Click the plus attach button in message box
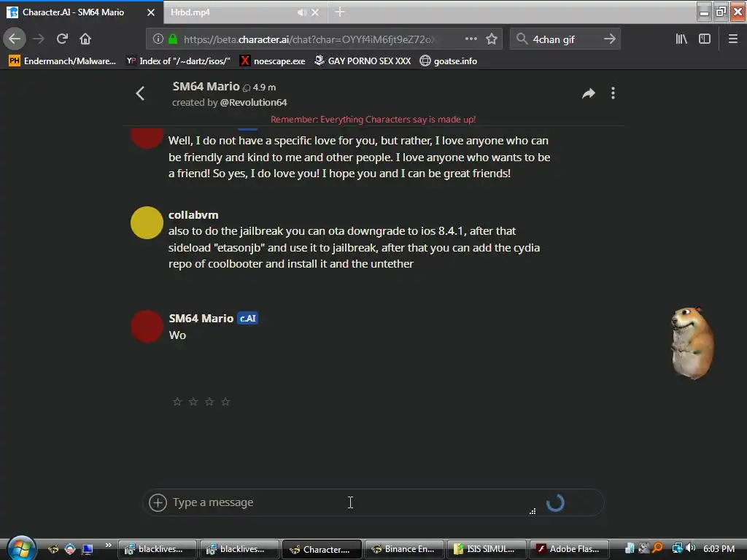 158,502
